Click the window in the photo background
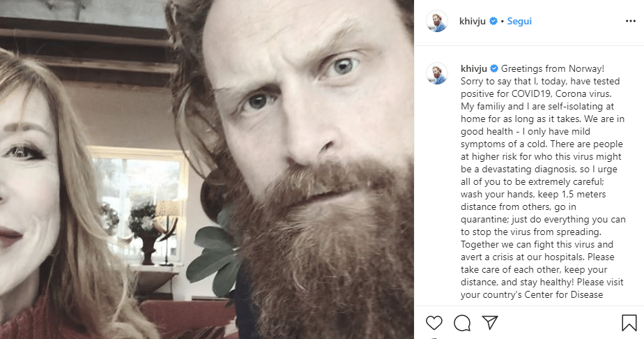Image resolution: width=644 pixels, height=339 pixels. pyautogui.click(x=139, y=188)
